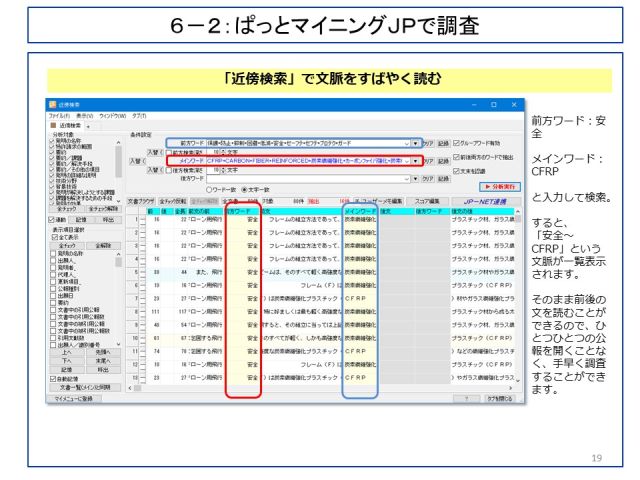Click 下へ move-down button
The image size is (640, 480).
pyautogui.click(x=67, y=361)
